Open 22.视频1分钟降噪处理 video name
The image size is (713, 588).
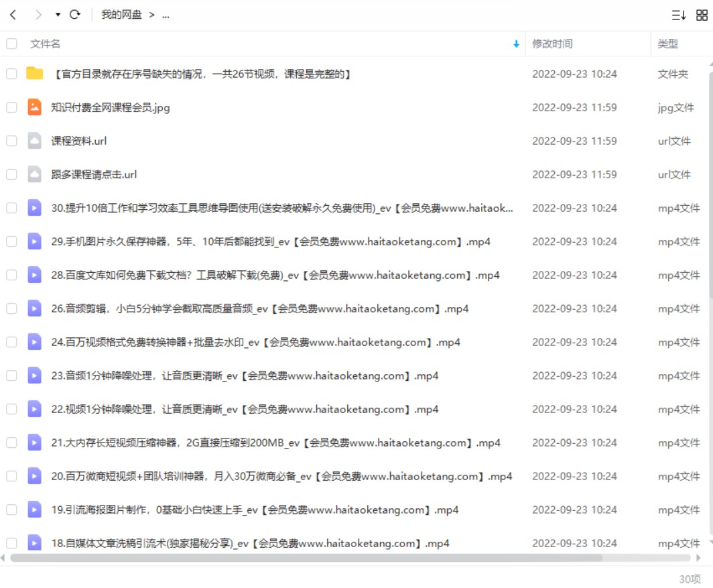coord(245,409)
